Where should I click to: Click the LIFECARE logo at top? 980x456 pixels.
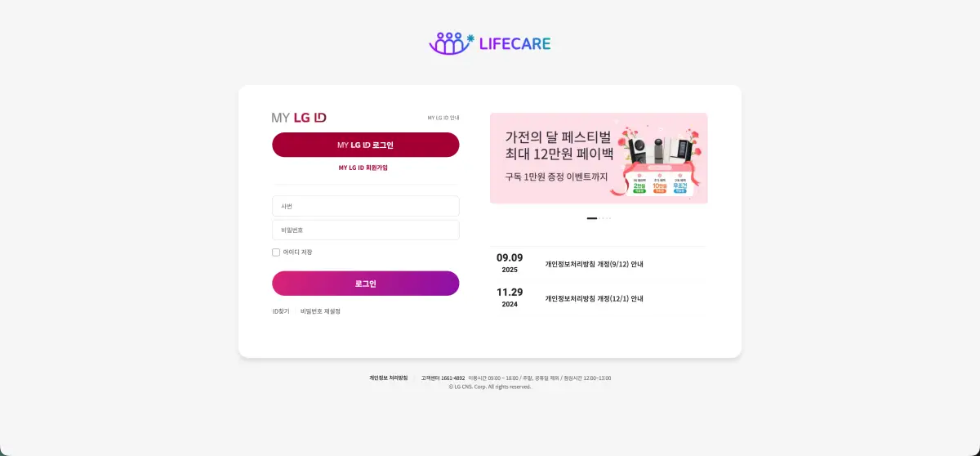(490, 42)
